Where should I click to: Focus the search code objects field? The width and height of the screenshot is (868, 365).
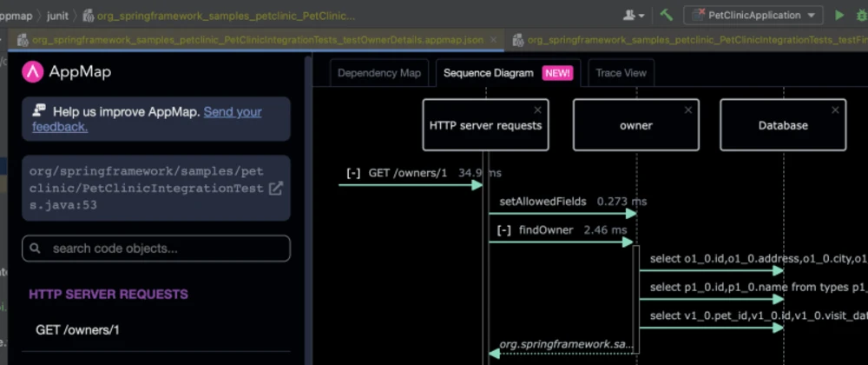click(x=156, y=249)
